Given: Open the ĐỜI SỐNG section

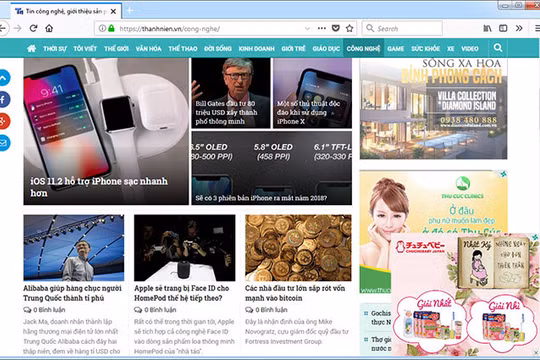Looking at the screenshot, I should pos(218,49).
